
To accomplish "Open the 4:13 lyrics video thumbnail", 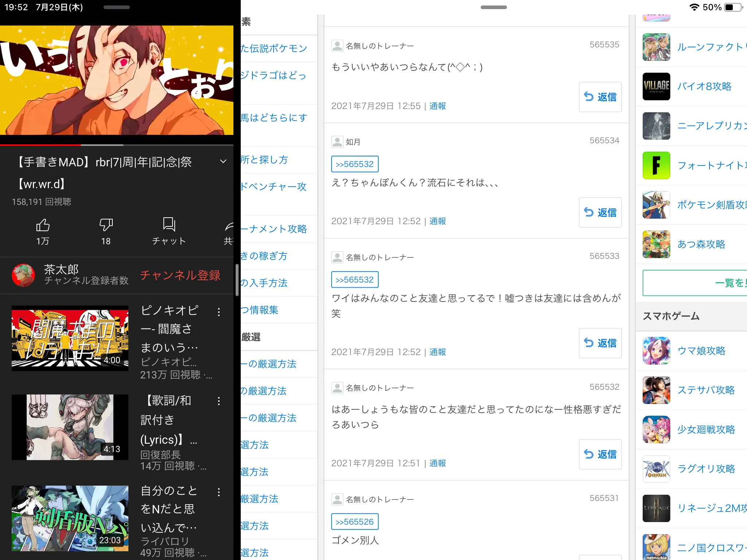I will (70, 427).
